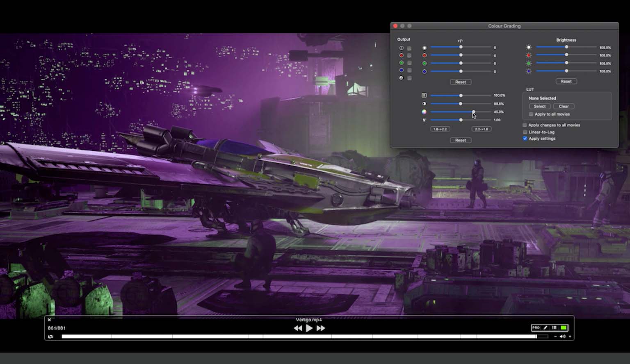The image size is (630, 364).
Task: Toggle the green output checkbox
Action: tap(409, 63)
